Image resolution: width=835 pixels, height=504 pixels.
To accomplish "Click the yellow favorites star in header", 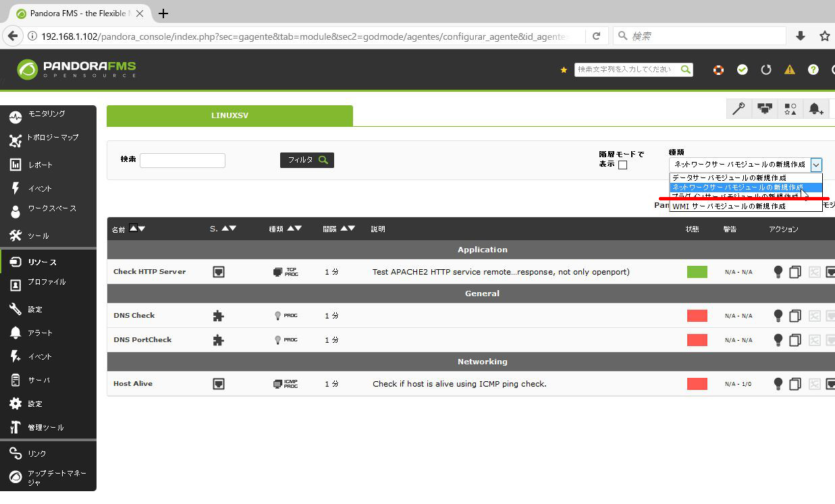I will [x=564, y=70].
